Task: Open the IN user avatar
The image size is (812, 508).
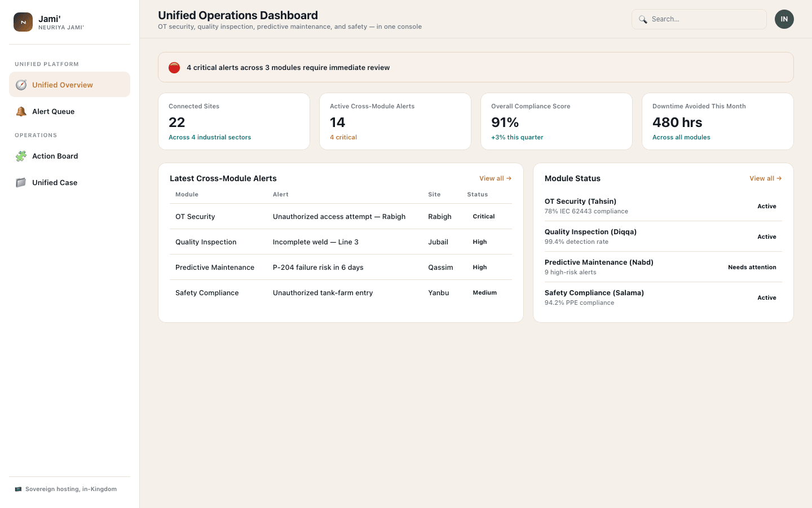Action: (784, 19)
